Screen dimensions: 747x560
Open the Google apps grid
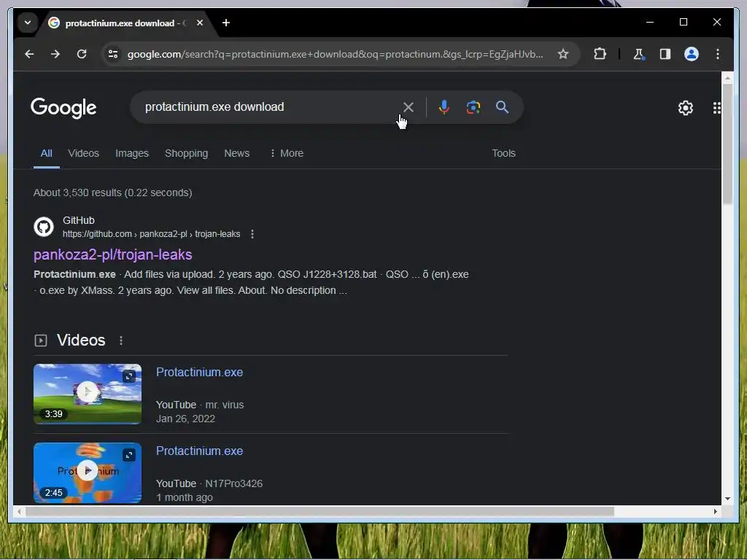pos(716,108)
